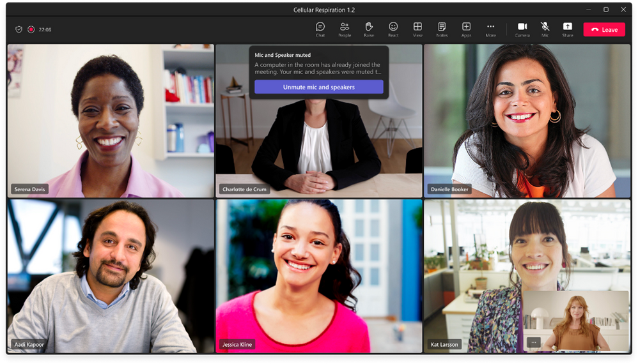The image size is (638, 364).
Task: Expand the More options menu
Action: click(491, 29)
